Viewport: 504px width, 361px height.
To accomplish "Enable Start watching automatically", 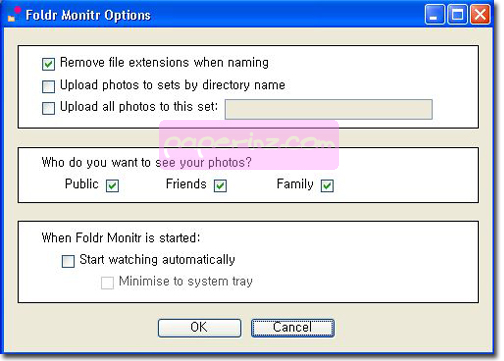I will point(68,261).
